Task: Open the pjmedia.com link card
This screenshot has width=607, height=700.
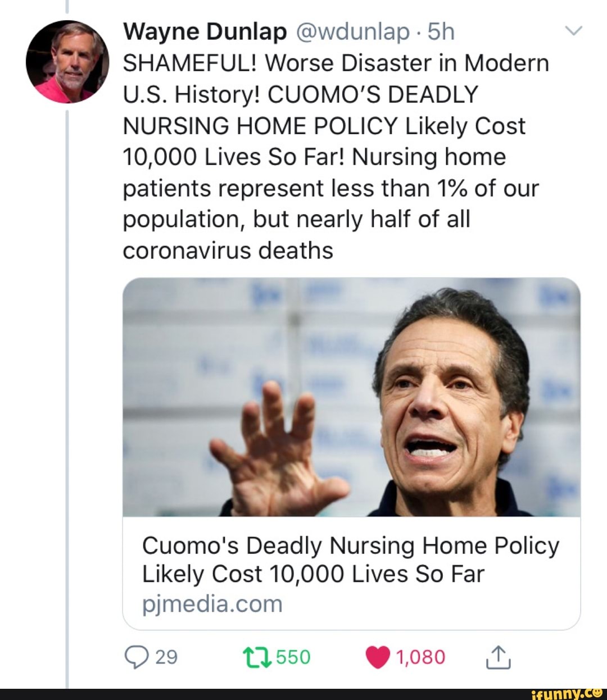Action: (x=212, y=602)
